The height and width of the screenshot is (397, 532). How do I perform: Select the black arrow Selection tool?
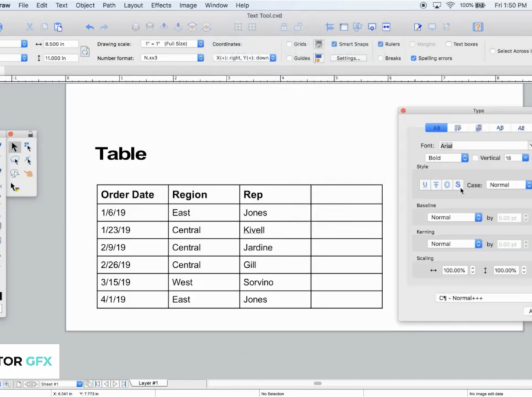[x=14, y=147]
